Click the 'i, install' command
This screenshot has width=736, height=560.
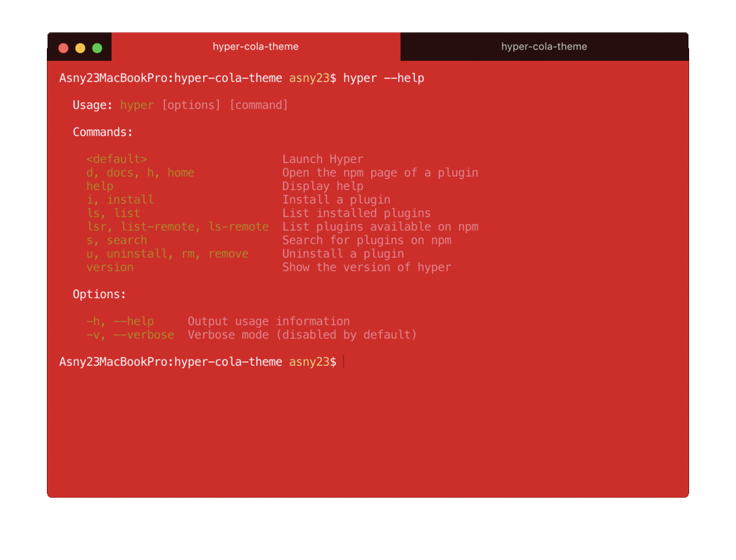click(x=119, y=200)
